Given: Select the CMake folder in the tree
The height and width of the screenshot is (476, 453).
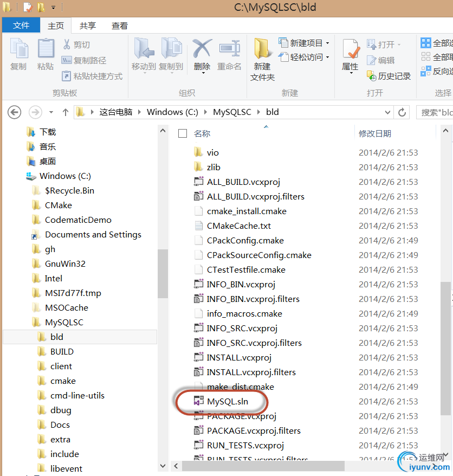Looking at the screenshot, I should 59,205.
